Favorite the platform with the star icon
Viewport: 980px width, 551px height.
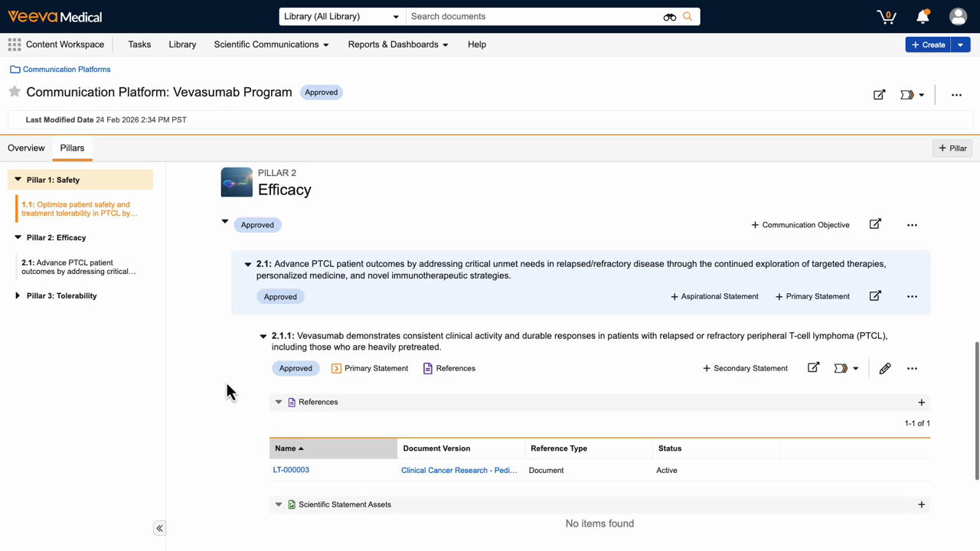(x=15, y=92)
